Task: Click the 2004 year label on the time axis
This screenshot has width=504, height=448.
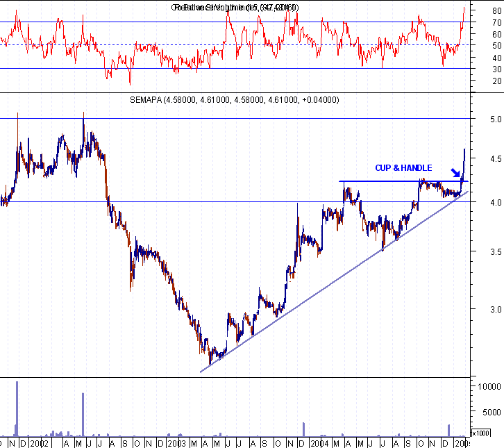Action: (x=319, y=444)
